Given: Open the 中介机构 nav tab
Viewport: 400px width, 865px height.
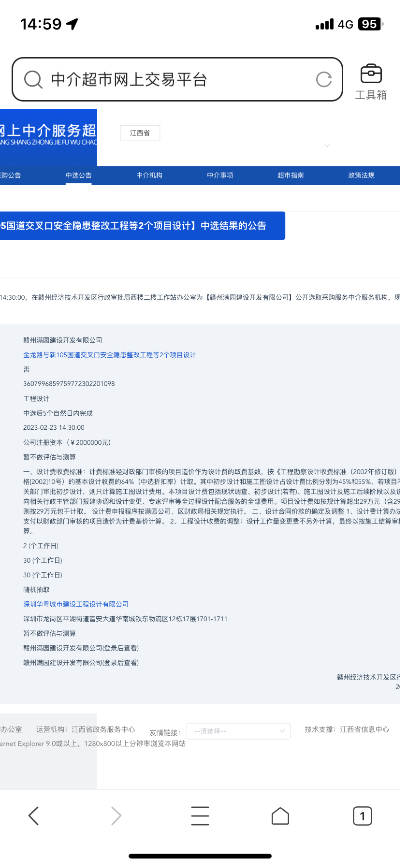Looking at the screenshot, I should 150,175.
